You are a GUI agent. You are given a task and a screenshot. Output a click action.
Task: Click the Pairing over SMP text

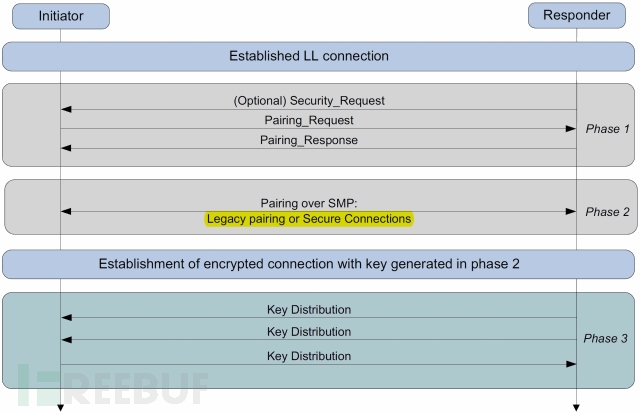(309, 203)
